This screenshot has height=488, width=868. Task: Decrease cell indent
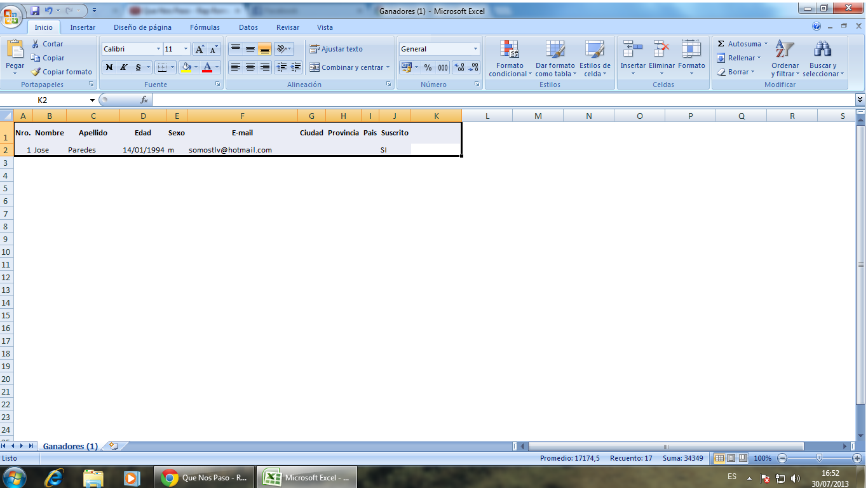click(x=282, y=67)
